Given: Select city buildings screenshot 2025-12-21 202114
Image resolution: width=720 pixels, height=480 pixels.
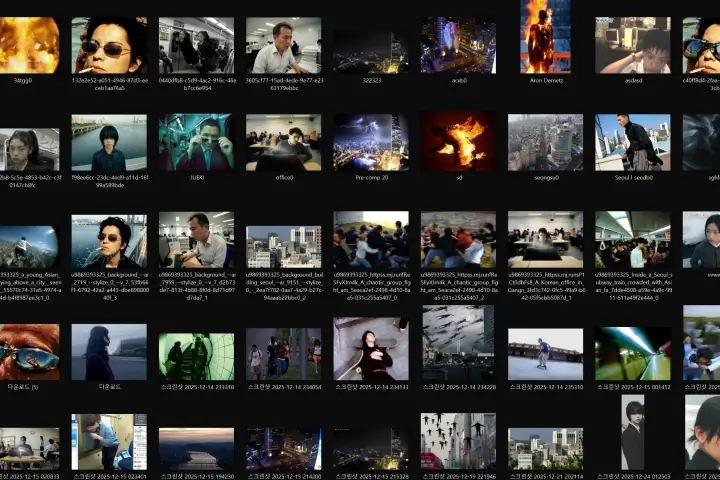Looking at the screenshot, I should pyautogui.click(x=546, y=449).
